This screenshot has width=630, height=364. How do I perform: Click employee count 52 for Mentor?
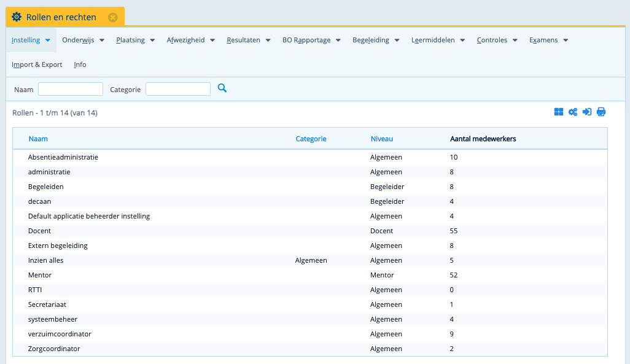pos(454,275)
